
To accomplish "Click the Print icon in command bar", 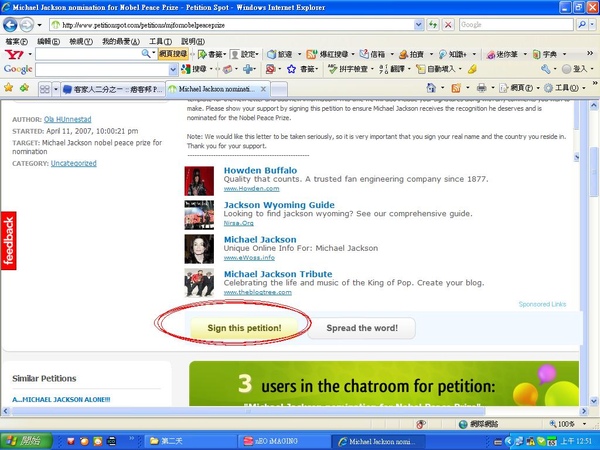I will coord(481,88).
